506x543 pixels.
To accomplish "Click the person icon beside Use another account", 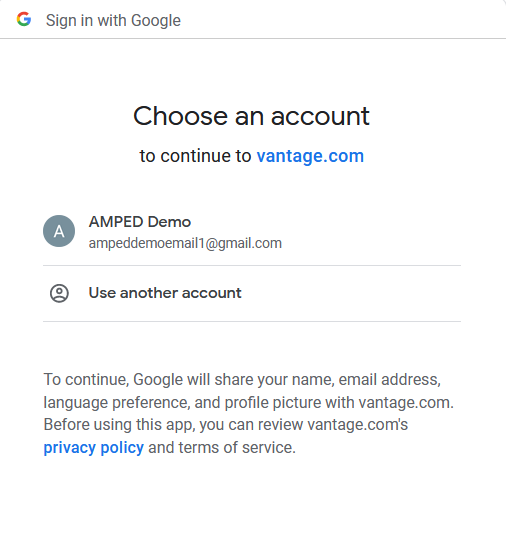I will (59, 293).
